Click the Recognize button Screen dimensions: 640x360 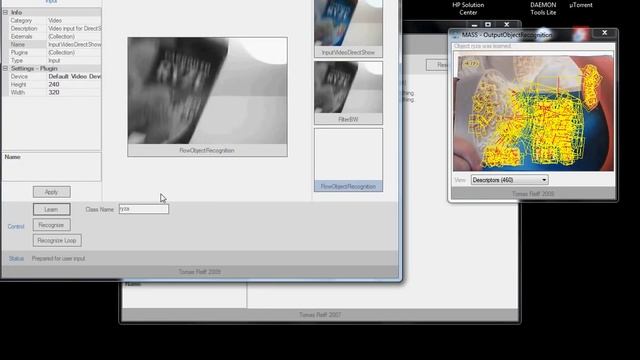click(51, 225)
